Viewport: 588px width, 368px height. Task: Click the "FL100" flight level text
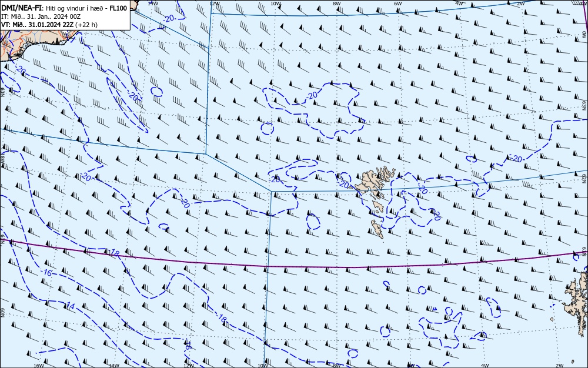tap(119, 8)
